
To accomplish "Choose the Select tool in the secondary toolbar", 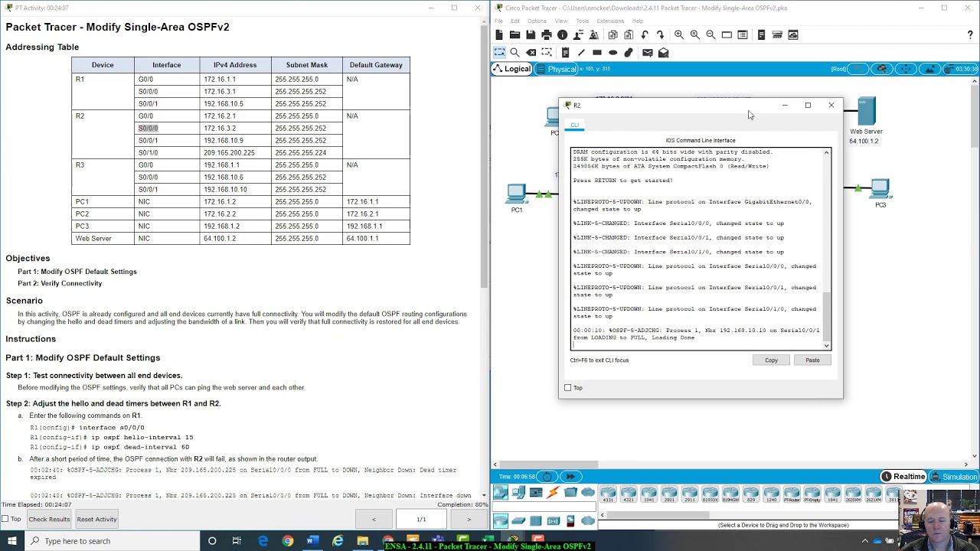I will coord(499,53).
